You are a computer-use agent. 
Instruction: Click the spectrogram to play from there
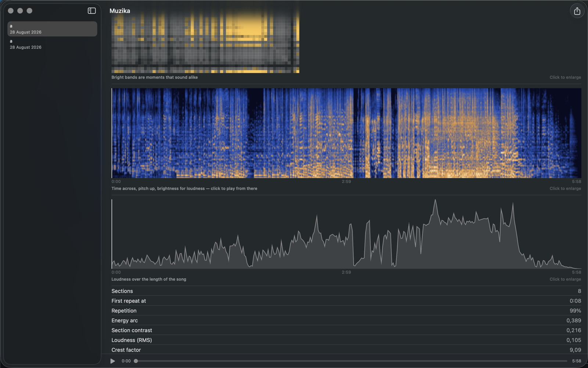tap(346, 133)
